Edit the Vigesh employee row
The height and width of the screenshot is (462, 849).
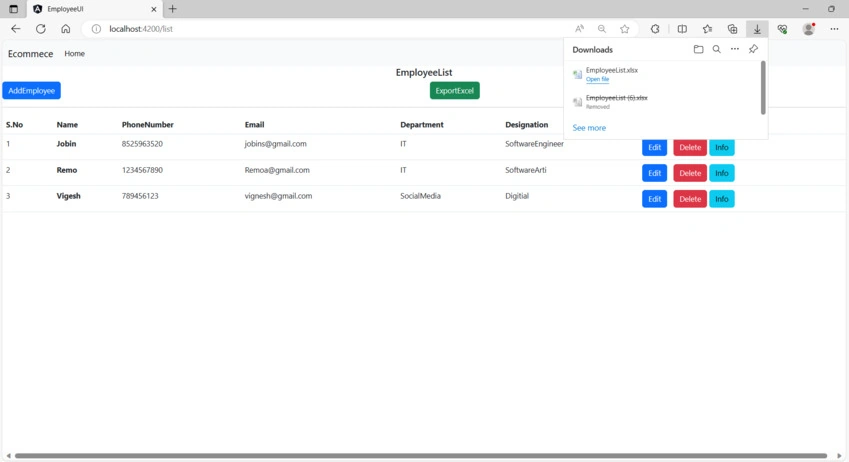coord(654,199)
